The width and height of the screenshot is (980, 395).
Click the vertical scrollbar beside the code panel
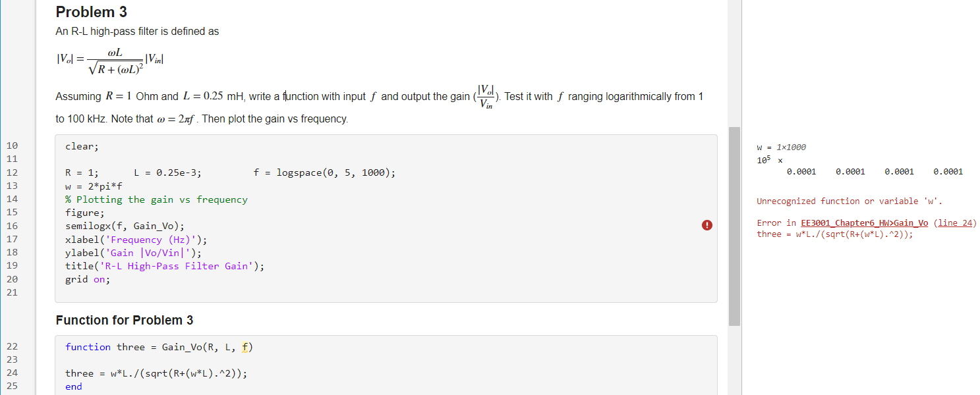point(734,224)
